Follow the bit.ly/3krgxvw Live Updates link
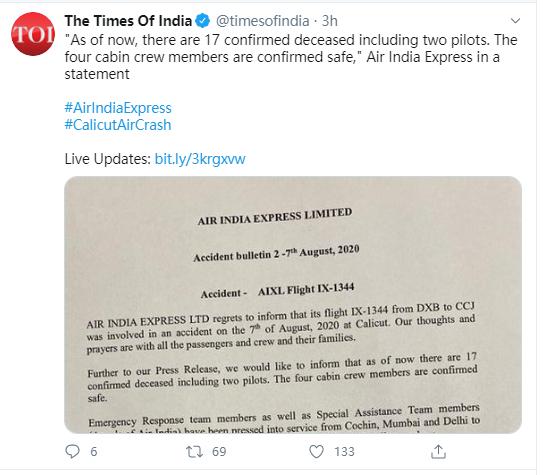This screenshot has height=475, width=544. pyautogui.click(x=200, y=159)
